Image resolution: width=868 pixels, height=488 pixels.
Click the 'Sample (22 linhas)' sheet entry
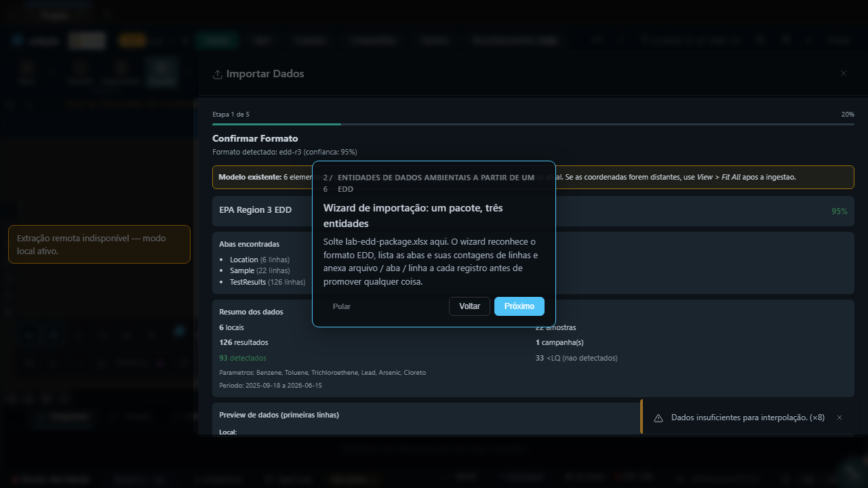(260, 270)
